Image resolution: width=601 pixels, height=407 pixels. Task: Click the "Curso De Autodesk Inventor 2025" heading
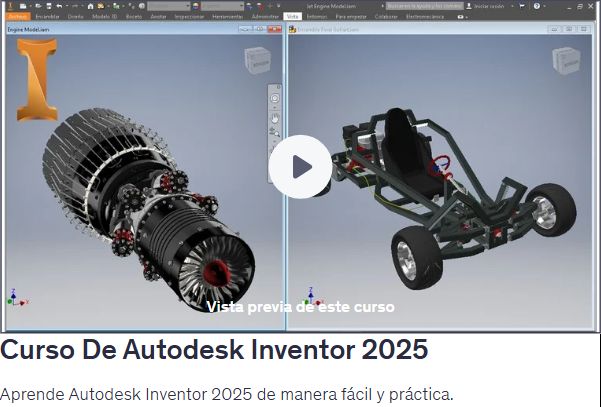[214, 349]
